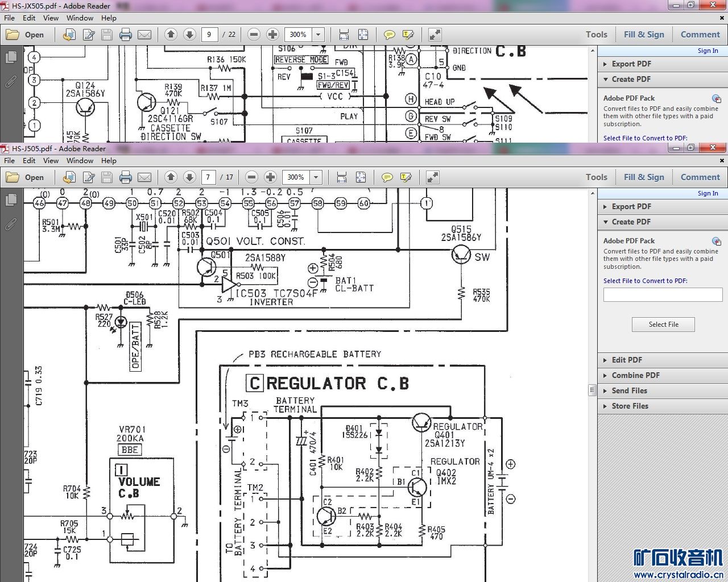Click page number field showing 7
This screenshot has width=728, height=582.
[208, 177]
